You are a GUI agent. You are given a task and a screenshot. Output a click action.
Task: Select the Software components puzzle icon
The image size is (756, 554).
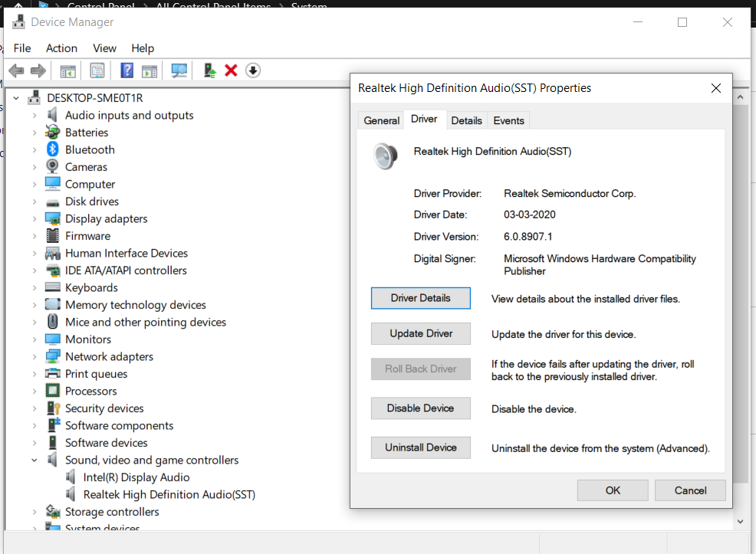[53, 425]
